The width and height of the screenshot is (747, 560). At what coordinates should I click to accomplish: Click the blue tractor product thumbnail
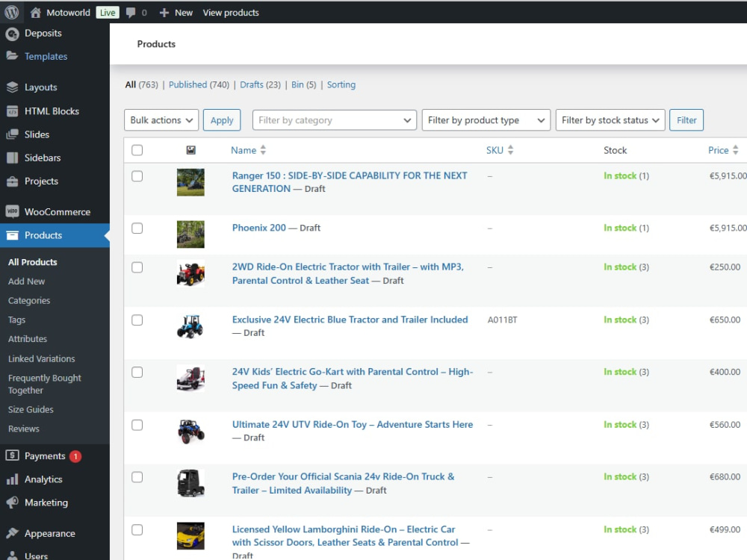(190, 326)
